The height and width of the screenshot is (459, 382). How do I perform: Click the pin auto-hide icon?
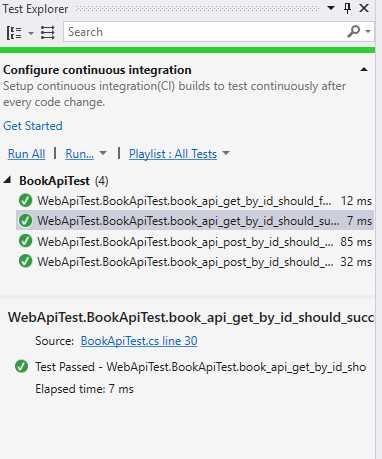point(347,8)
